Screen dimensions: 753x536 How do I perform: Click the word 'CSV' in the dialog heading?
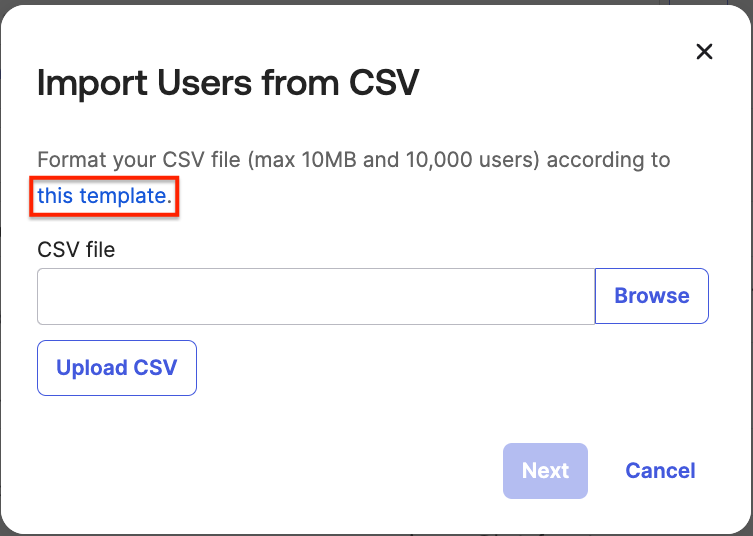coord(383,84)
